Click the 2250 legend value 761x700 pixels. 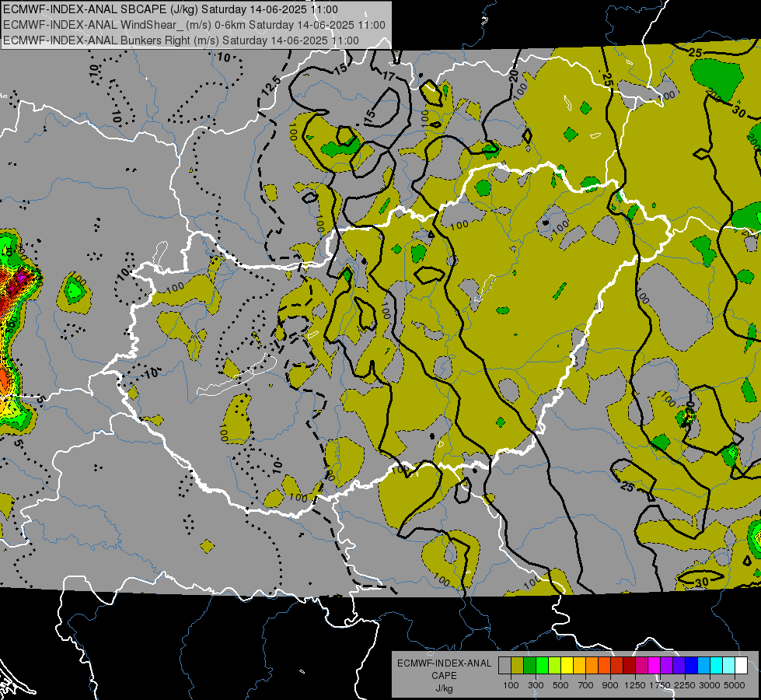pyautogui.click(x=685, y=685)
